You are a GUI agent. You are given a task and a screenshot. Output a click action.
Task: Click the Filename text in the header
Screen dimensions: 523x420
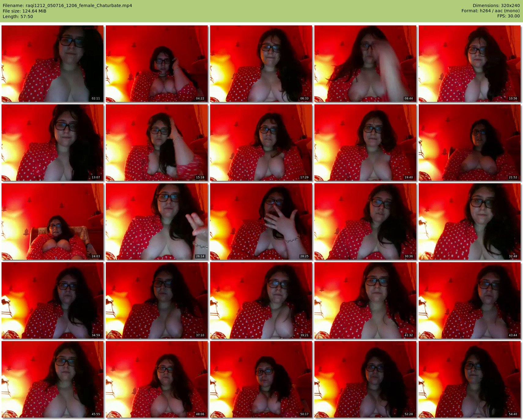[67, 6]
